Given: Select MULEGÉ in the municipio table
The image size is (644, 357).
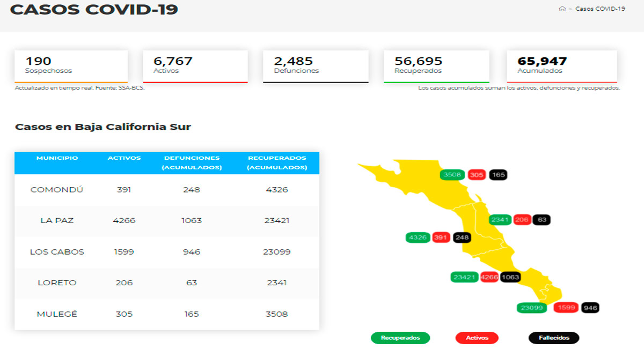Looking at the screenshot, I should (57, 314).
